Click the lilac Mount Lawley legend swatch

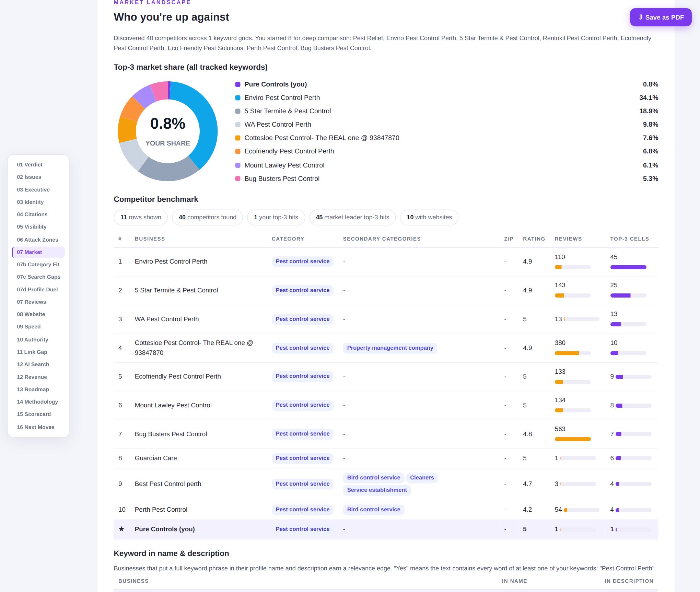(x=237, y=165)
